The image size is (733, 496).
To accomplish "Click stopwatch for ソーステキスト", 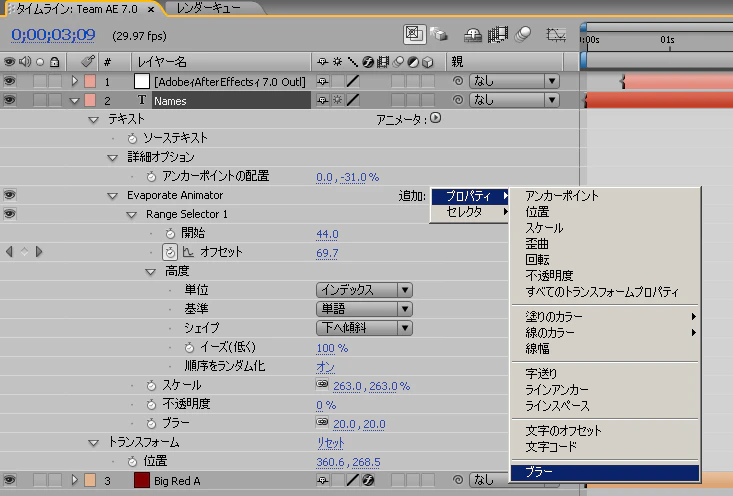I will point(132,138).
